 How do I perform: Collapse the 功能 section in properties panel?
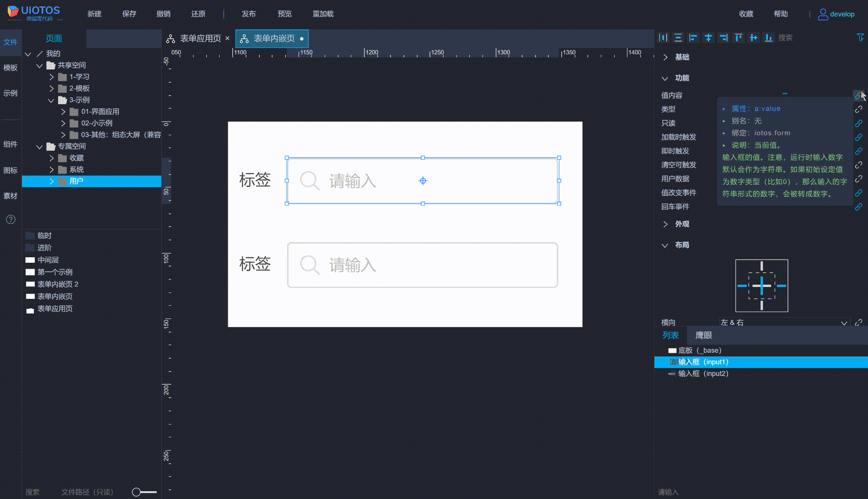click(x=665, y=78)
